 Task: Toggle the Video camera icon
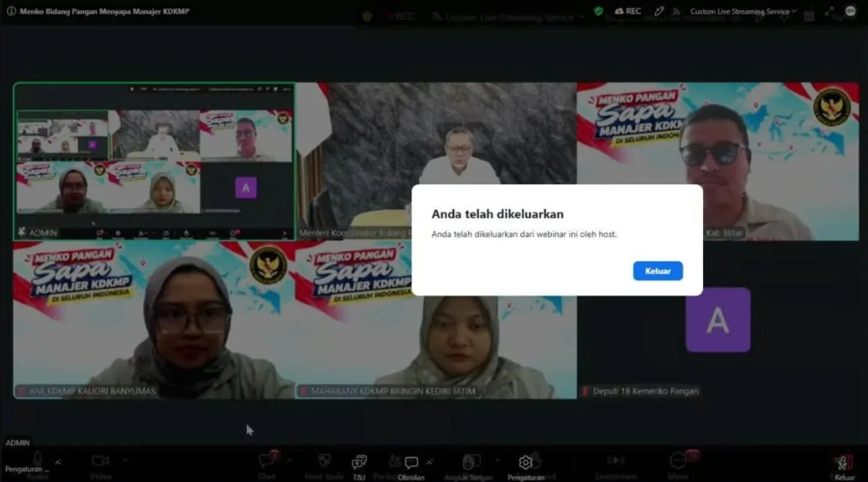click(101, 461)
